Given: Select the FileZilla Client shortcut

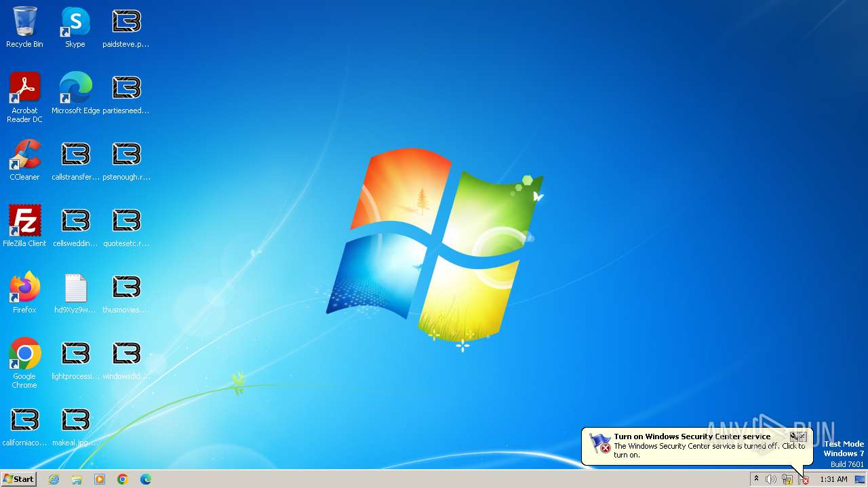Looking at the screenshot, I should coord(24,226).
